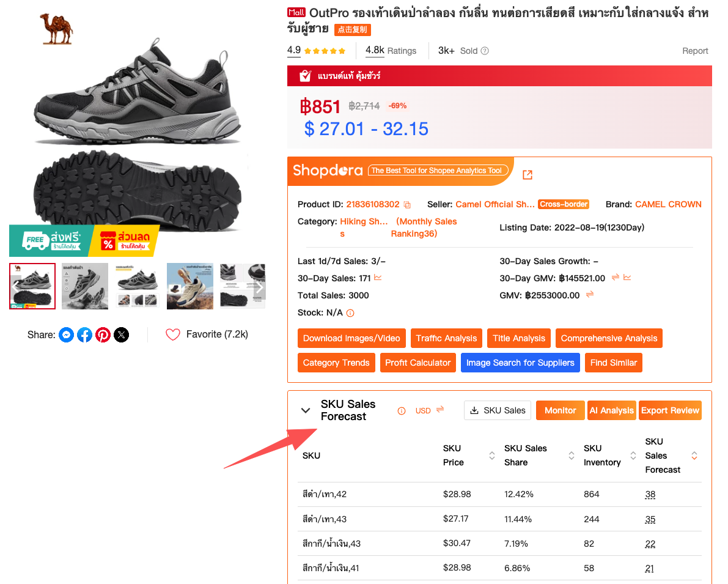Click Image Search for Suppliers button
This screenshot has height=584, width=728.
tap(520, 363)
